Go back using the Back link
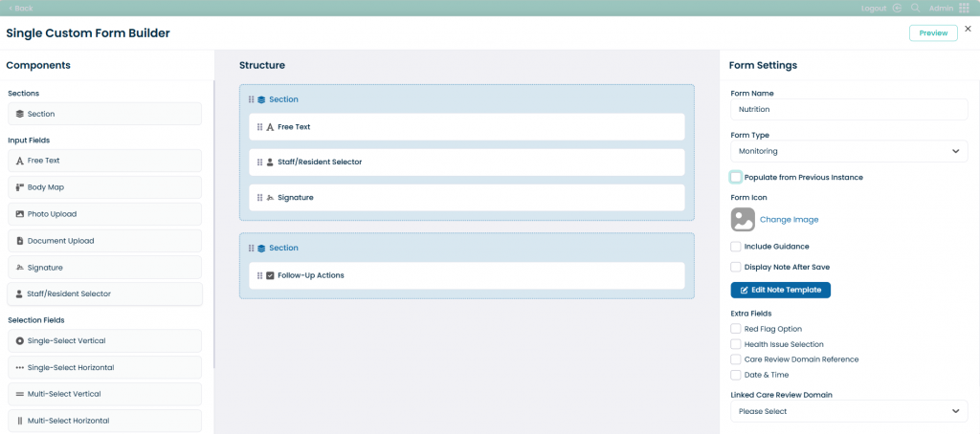This screenshot has width=980, height=434. click(21, 8)
